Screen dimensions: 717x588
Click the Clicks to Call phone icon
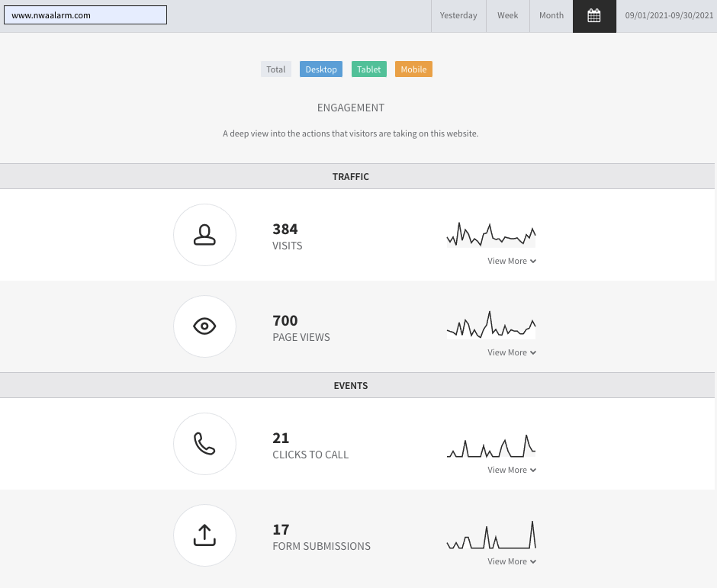tap(204, 444)
